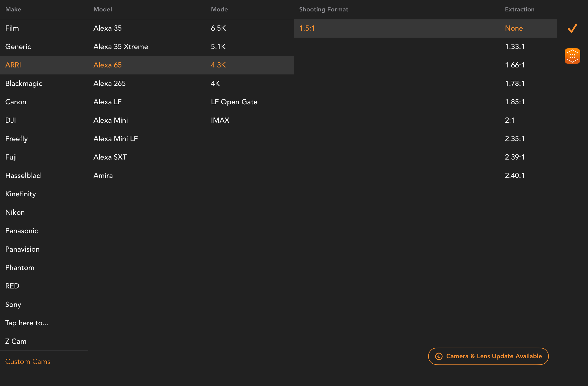Select Panavision make
The image size is (588, 386).
[x=44, y=249]
